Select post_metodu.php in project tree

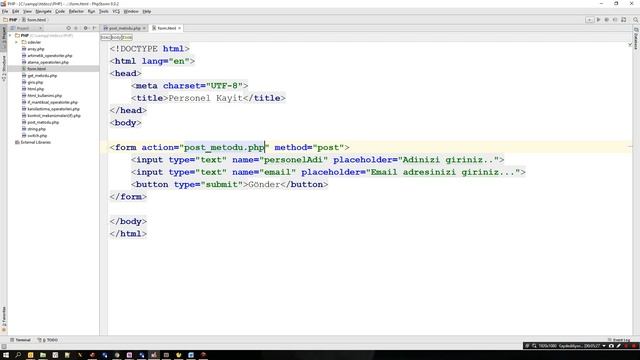click(x=40, y=122)
